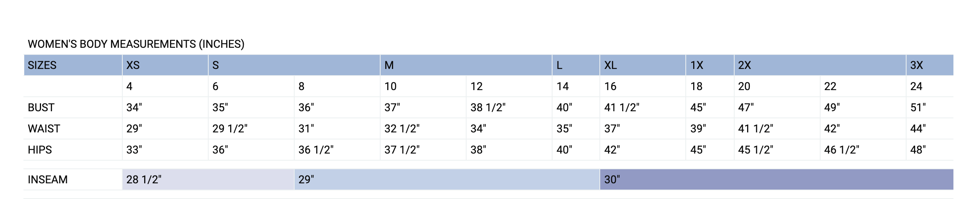
Task: Click the BUST row label
Action: pyautogui.click(x=41, y=107)
